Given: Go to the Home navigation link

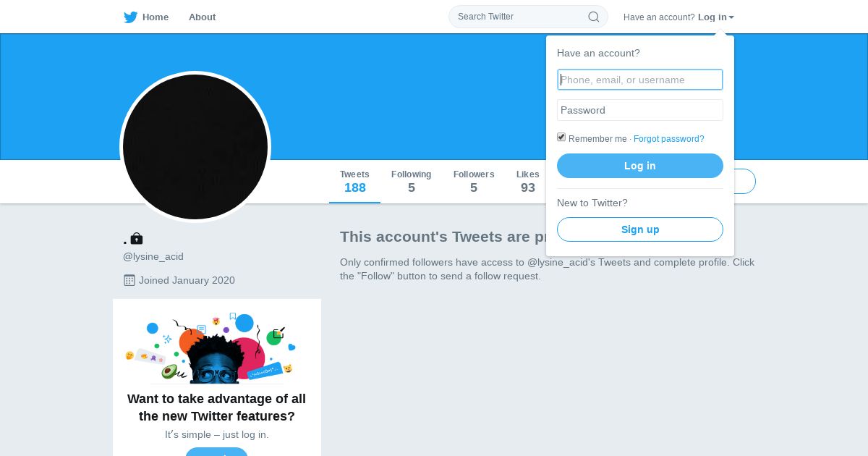Looking at the screenshot, I should point(155,17).
